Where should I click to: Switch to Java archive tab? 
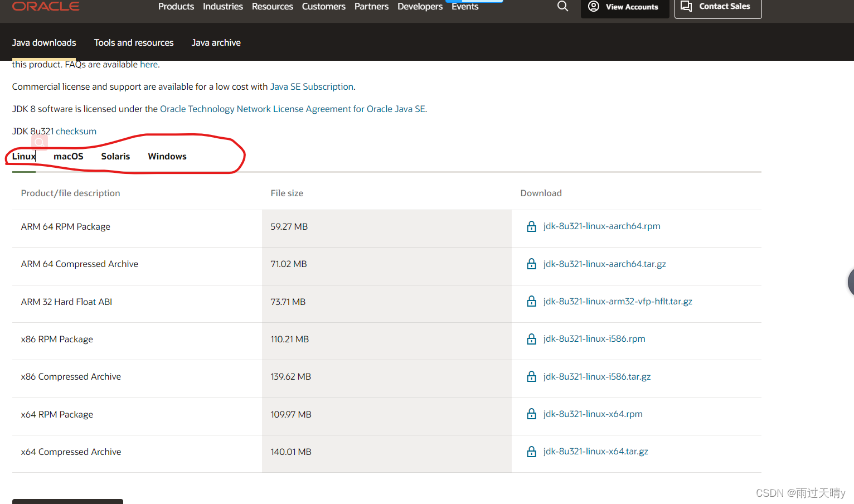216,42
